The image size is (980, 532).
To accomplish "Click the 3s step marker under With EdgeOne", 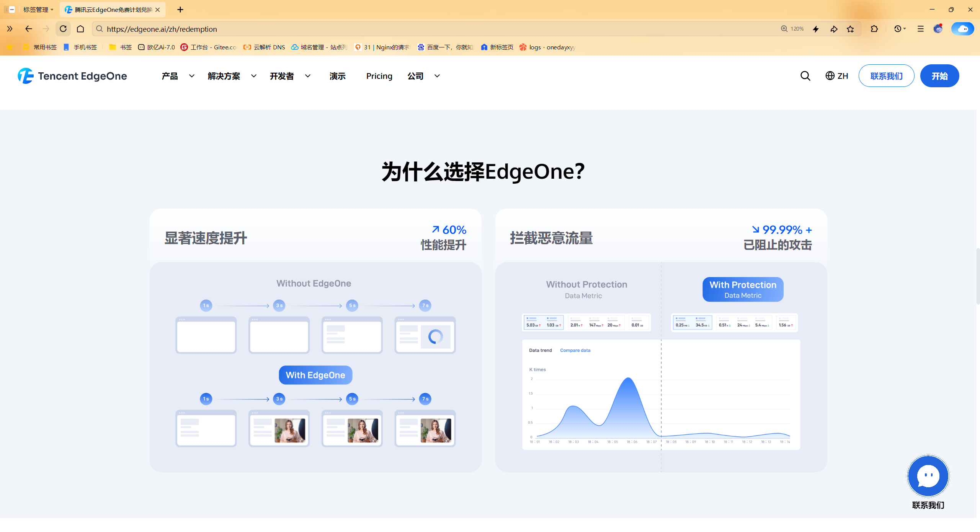I will click(279, 399).
